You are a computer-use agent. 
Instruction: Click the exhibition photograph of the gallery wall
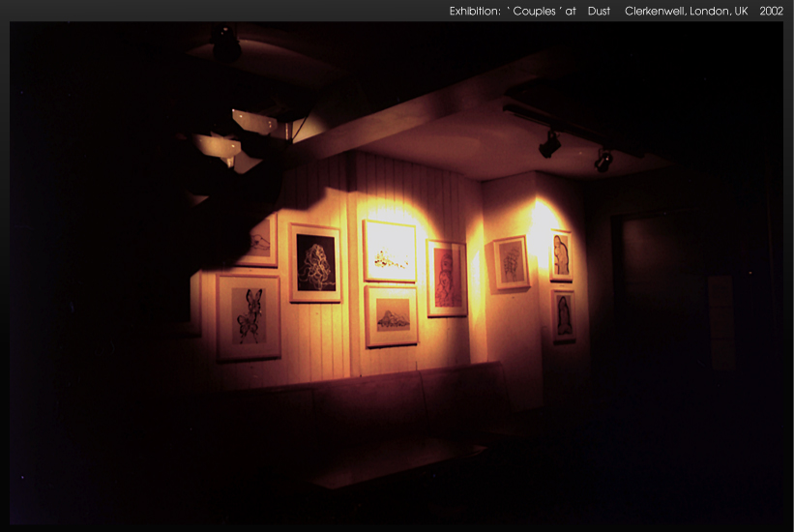397,274
